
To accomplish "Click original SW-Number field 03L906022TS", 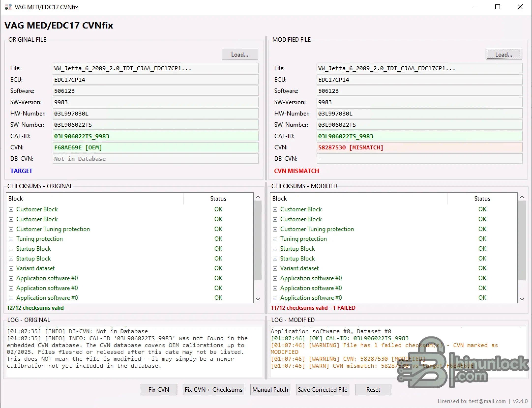I will 155,125.
